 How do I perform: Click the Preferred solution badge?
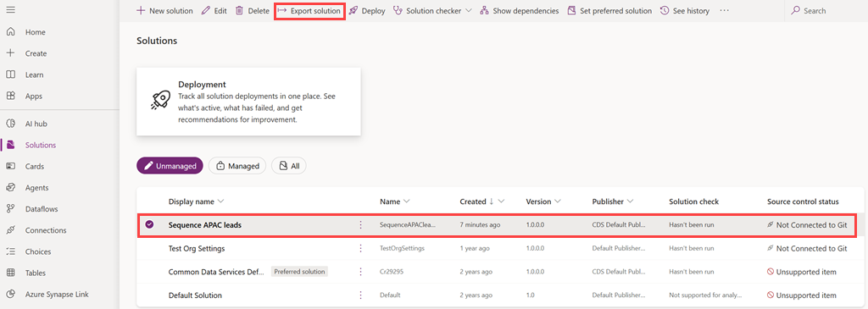299,272
